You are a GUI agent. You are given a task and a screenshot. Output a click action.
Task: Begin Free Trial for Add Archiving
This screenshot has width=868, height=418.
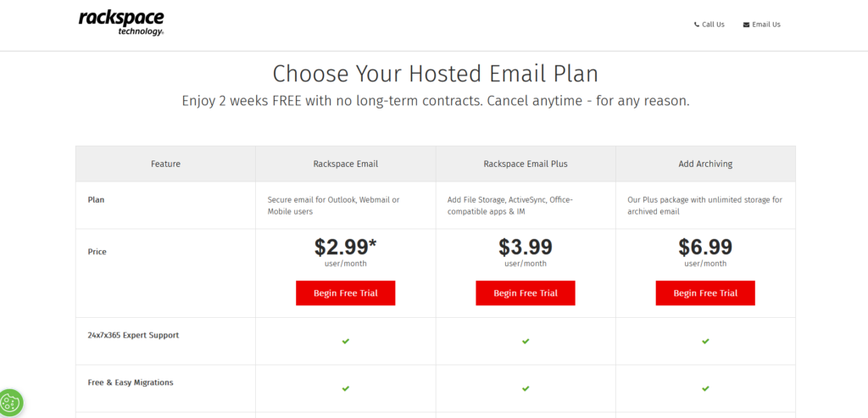705,293
